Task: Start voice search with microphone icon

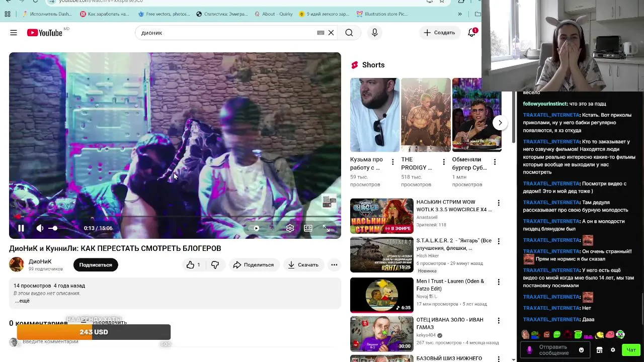Action: tap(374, 33)
